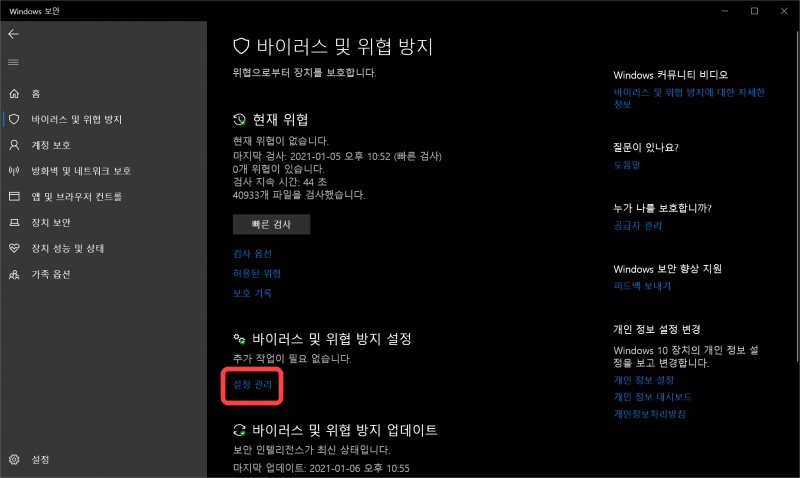Viewport: 800px width, 478px height.
Task: Click the 바이러스 및 위협 방지 설정 heading
Action: click(x=332, y=339)
